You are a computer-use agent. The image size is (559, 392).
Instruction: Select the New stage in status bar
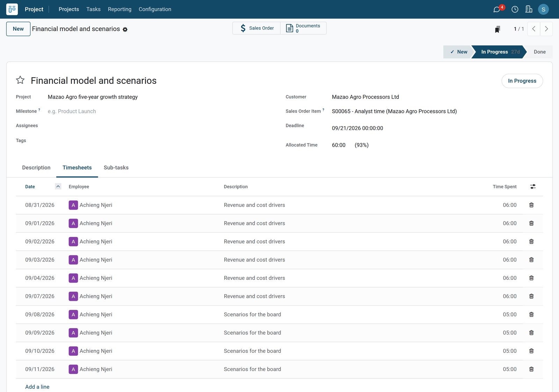pyautogui.click(x=458, y=52)
